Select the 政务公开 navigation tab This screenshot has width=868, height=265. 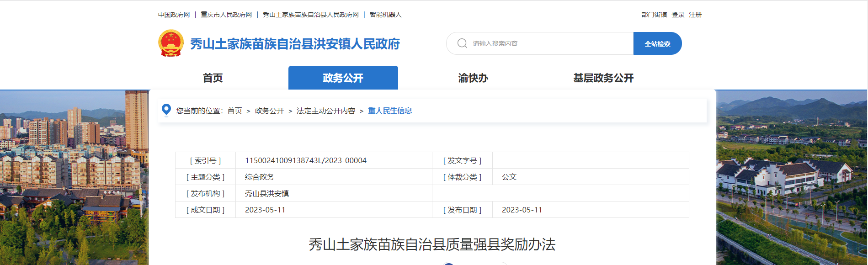(x=343, y=78)
